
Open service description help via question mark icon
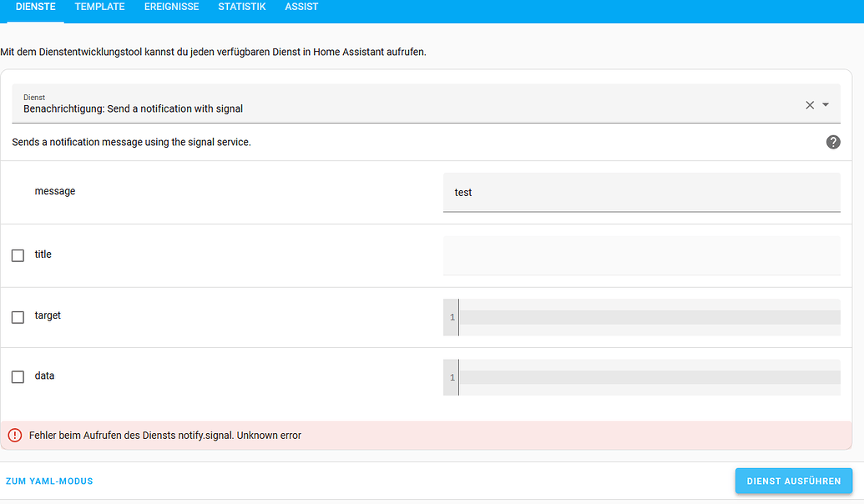pos(832,142)
